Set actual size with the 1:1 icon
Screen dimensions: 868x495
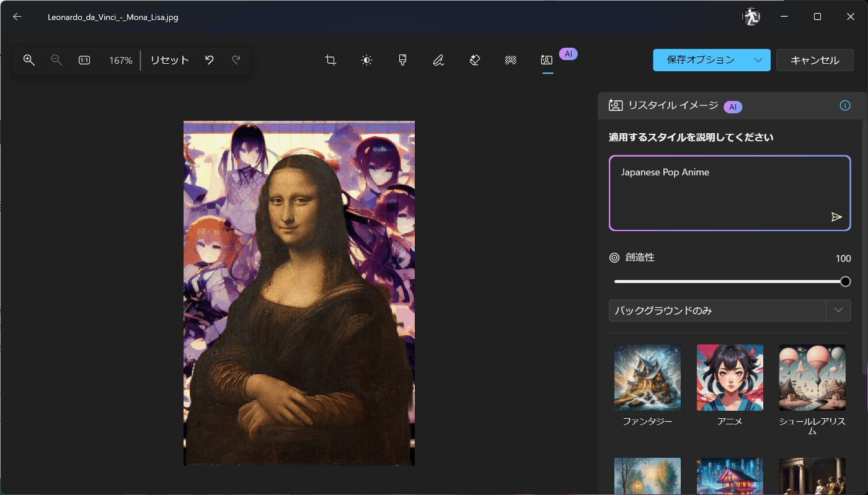pyautogui.click(x=84, y=60)
